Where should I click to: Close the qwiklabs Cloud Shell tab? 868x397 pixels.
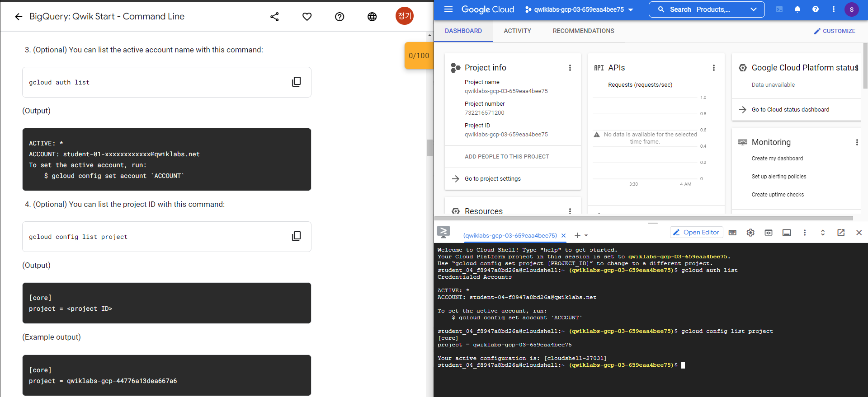tap(563, 235)
